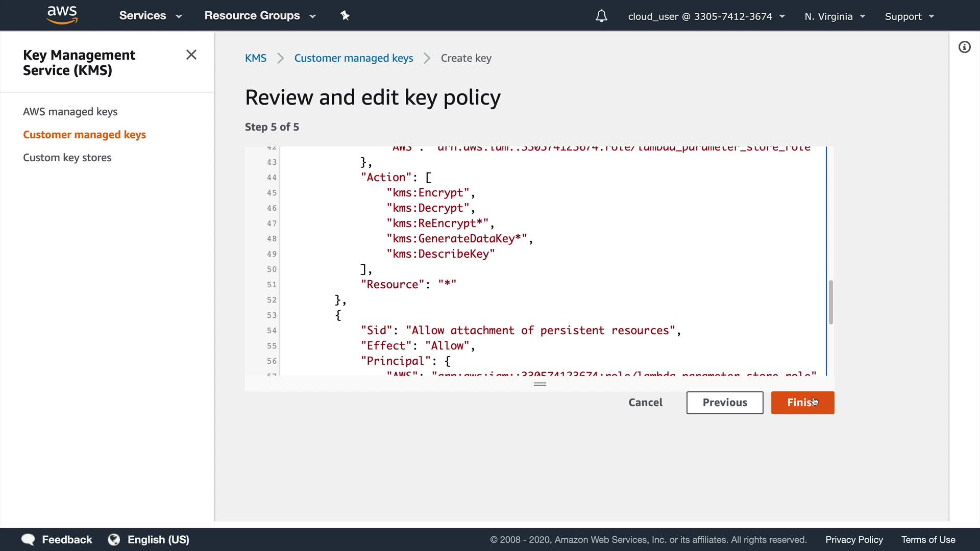Click the globe language icon

114,539
